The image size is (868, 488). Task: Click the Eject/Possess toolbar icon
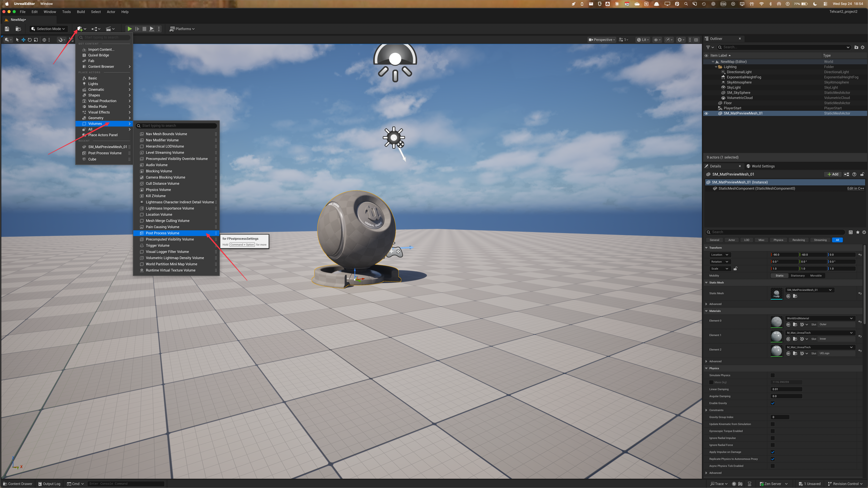pyautogui.click(x=152, y=29)
